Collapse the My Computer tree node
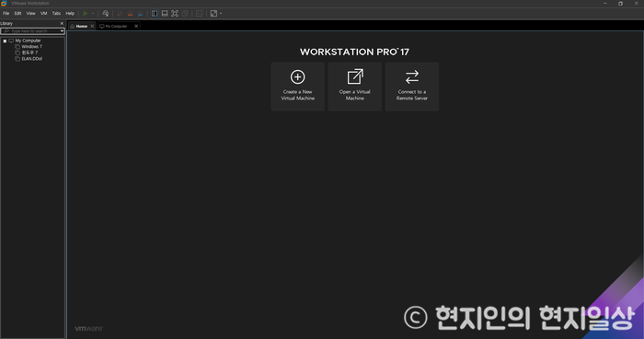The height and width of the screenshot is (339, 644). 5,41
